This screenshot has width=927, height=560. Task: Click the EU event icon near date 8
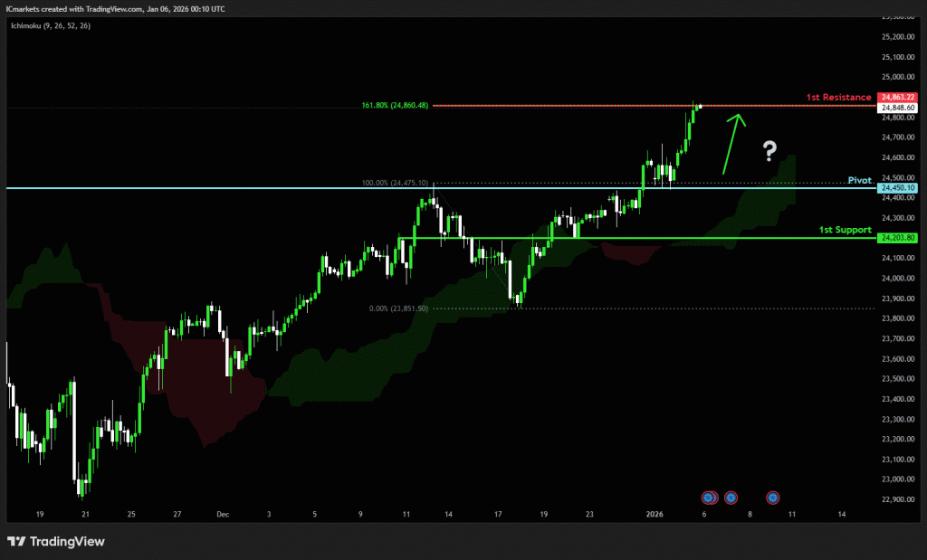tap(731, 497)
